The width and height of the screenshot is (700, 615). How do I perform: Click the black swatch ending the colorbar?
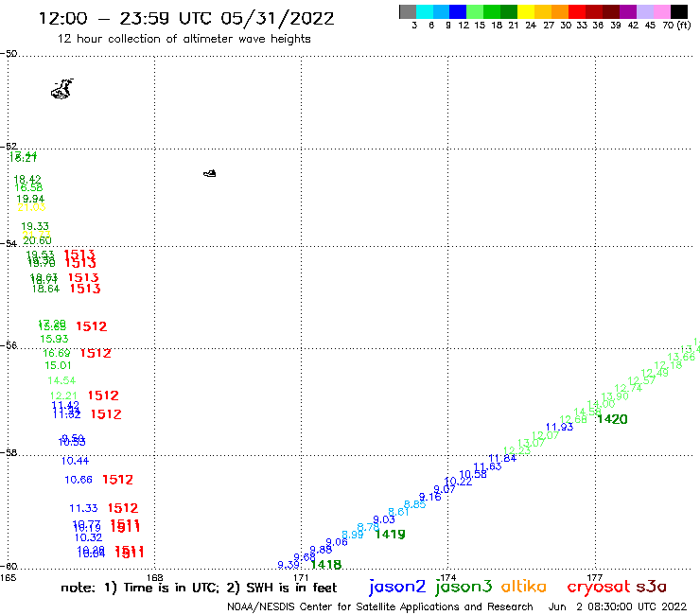[x=678, y=11]
